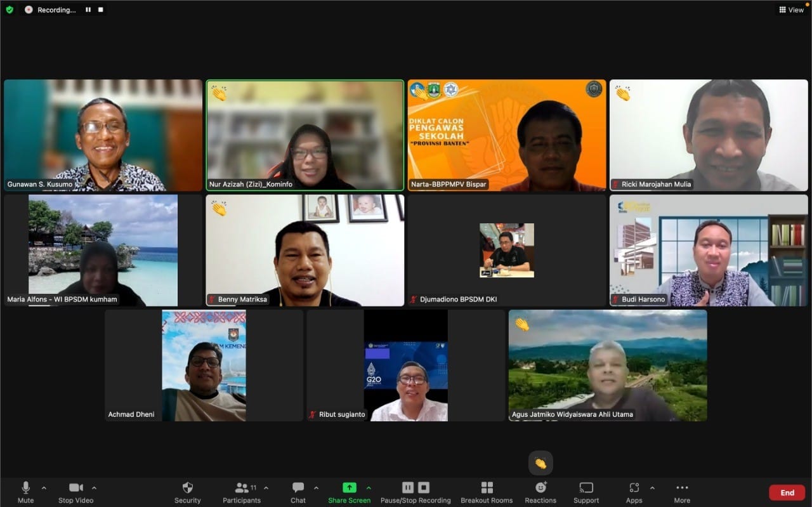Viewport: 812px width, 507px height.
Task: Expand video options arrow next to Stop Video
Action: coord(94,488)
